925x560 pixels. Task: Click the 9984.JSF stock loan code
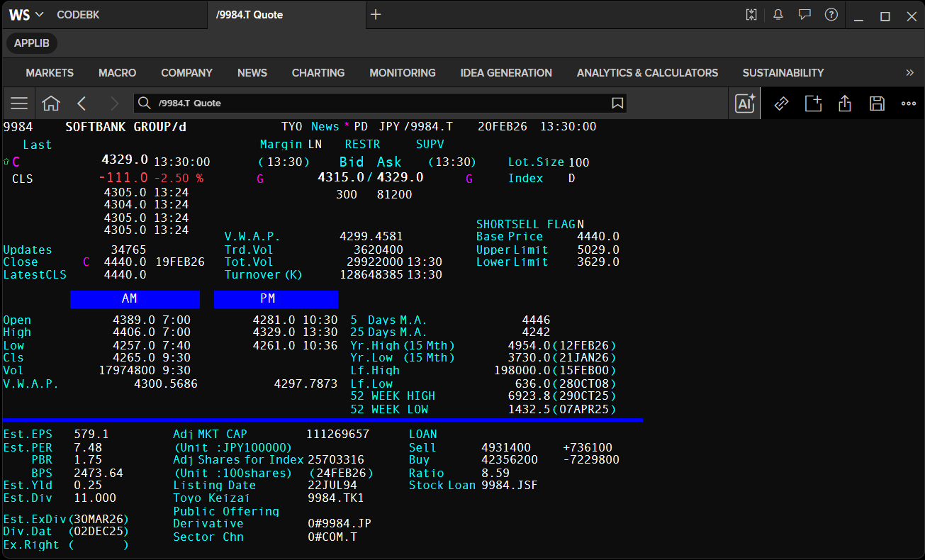pos(509,486)
